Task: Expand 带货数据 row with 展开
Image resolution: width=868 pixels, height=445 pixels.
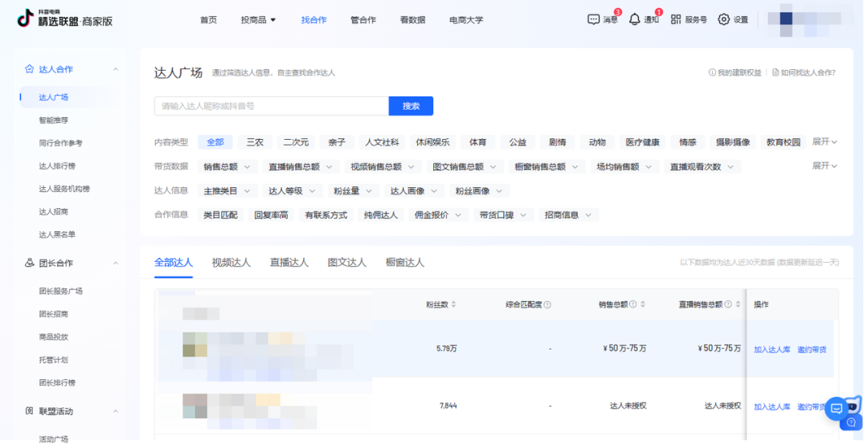Action: 825,165
